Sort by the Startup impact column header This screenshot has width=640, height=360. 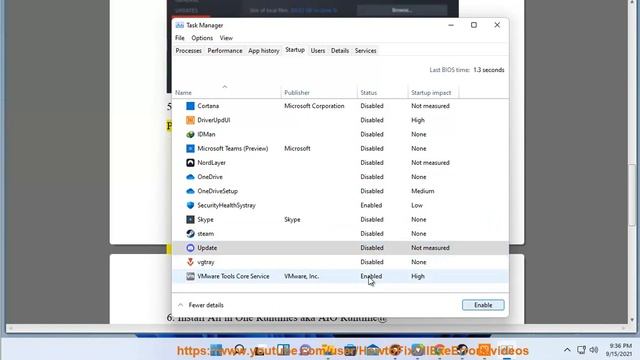coord(433,93)
